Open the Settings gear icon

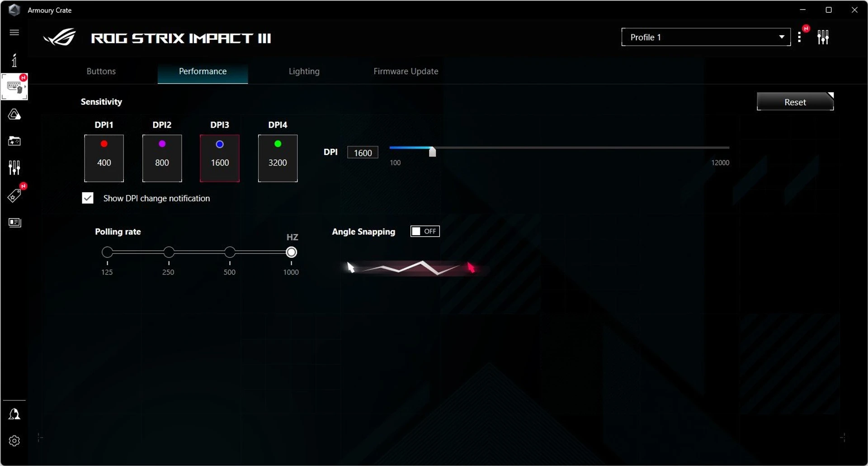[x=14, y=441]
